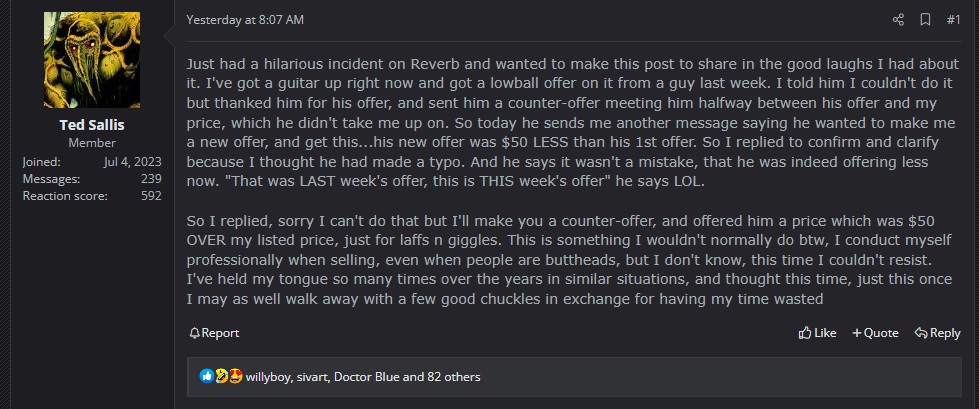The image size is (979, 409).
Task: Click the thumbs-up Like reaction emoji
Action: [x=207, y=377]
